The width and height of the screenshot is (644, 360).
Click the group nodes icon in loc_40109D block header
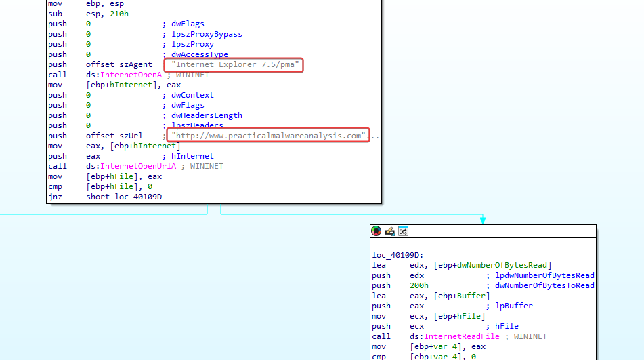(404, 231)
